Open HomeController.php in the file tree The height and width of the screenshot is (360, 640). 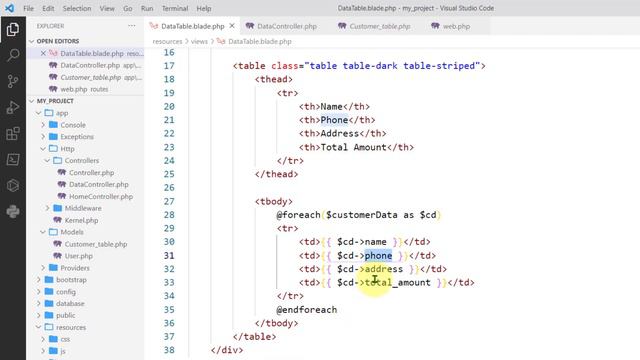(101, 196)
